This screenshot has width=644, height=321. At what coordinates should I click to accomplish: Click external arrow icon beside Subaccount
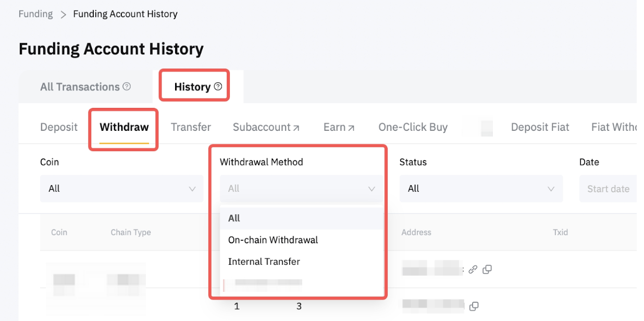coord(296,128)
